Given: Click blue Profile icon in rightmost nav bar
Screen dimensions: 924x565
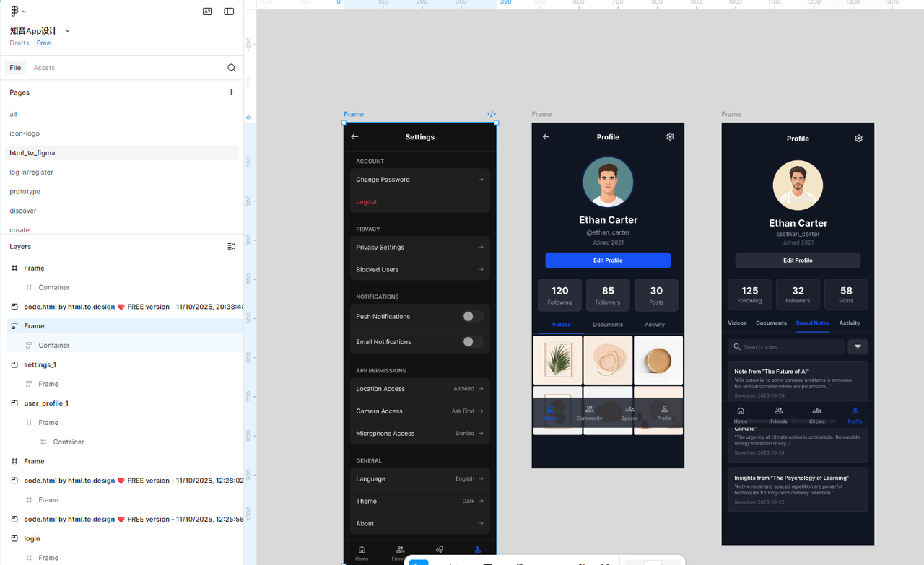Looking at the screenshot, I should tap(855, 411).
